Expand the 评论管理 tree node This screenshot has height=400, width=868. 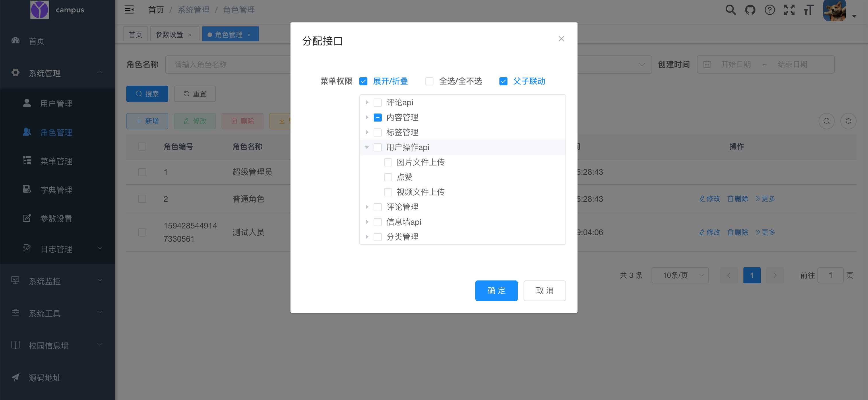(x=367, y=207)
